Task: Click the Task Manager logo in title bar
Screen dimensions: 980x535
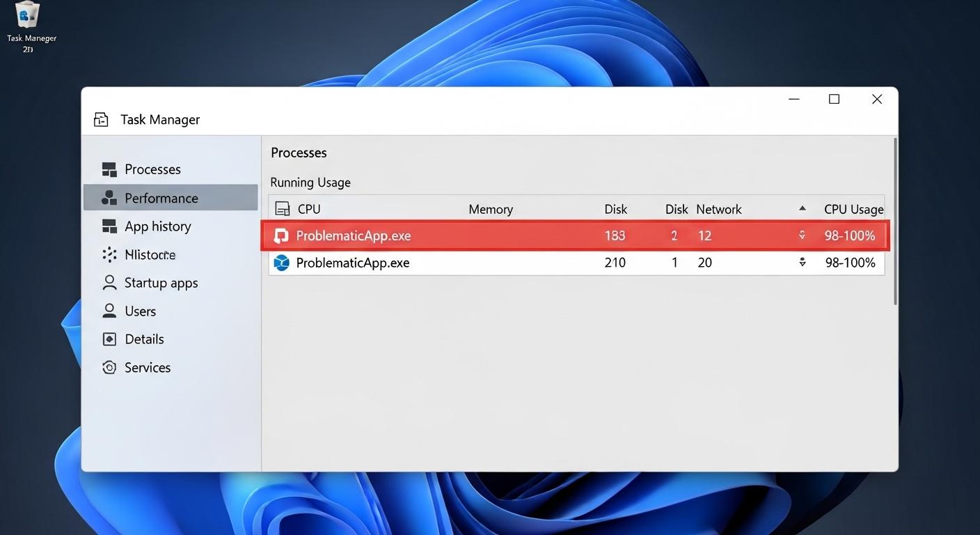Action: [101, 119]
